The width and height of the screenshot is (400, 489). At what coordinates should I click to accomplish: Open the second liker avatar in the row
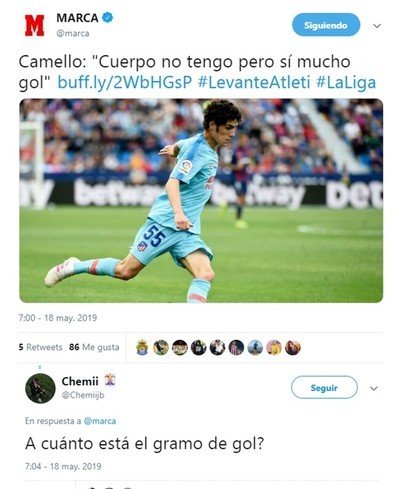tap(161, 348)
